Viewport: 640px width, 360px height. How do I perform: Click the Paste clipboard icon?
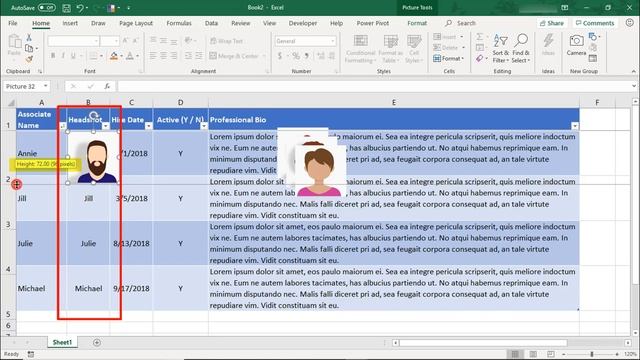tap(14, 42)
